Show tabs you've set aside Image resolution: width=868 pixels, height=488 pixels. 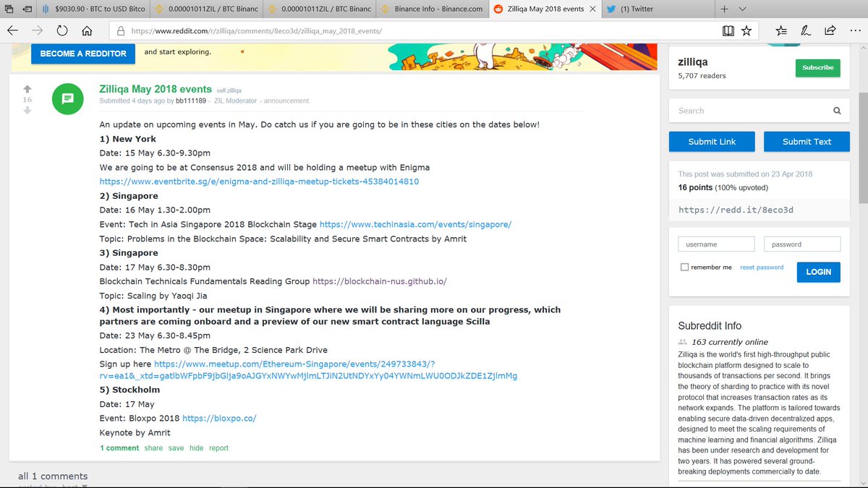point(8,9)
